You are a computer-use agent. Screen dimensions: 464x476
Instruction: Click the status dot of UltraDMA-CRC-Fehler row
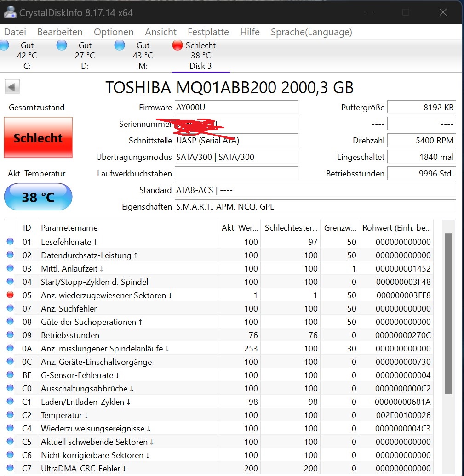[10, 468]
